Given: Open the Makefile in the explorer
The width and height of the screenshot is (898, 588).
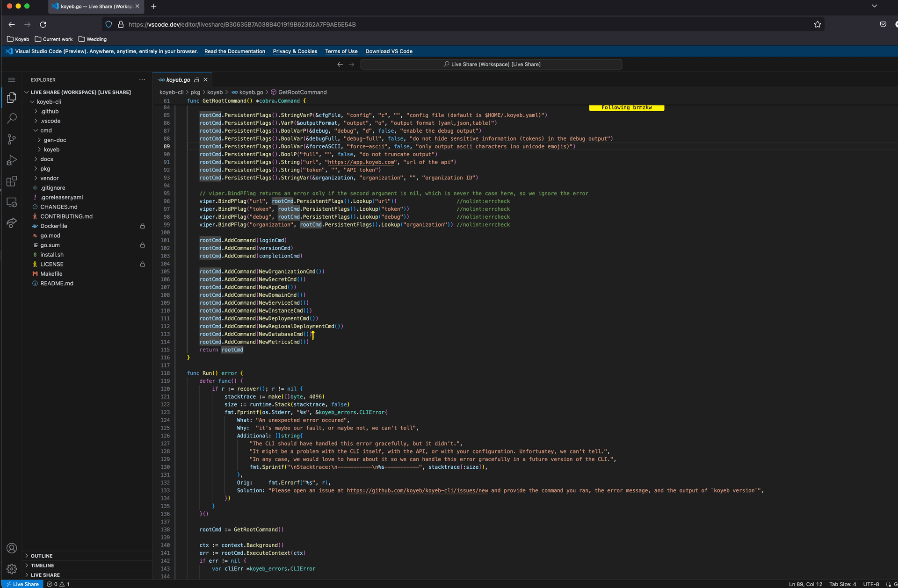Looking at the screenshot, I should (51, 274).
